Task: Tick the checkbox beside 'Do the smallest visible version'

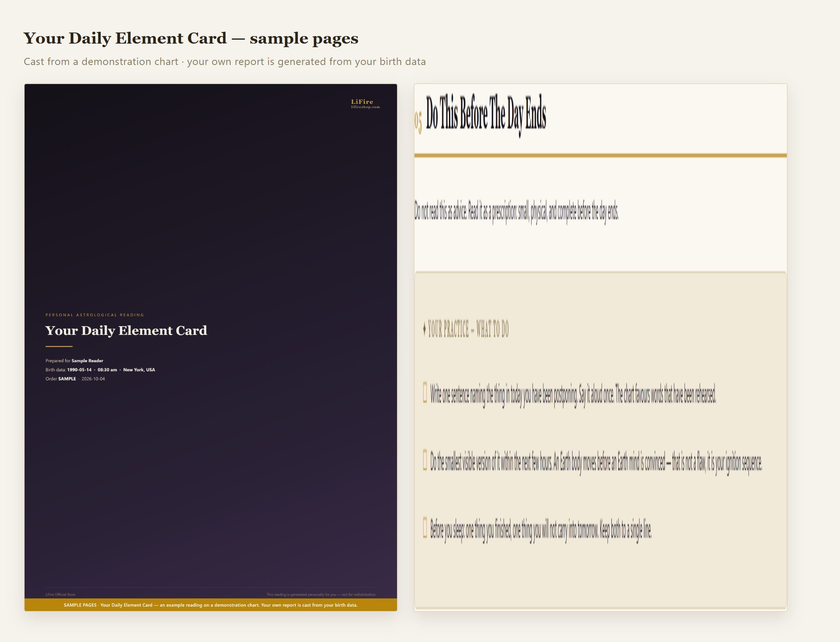Action: point(425,460)
